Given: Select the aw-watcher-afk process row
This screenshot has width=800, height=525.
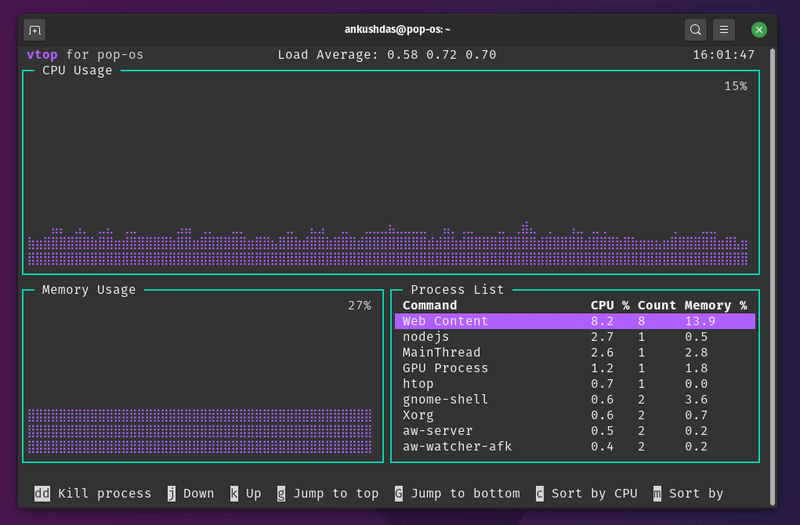Looking at the screenshot, I should pos(575,446).
